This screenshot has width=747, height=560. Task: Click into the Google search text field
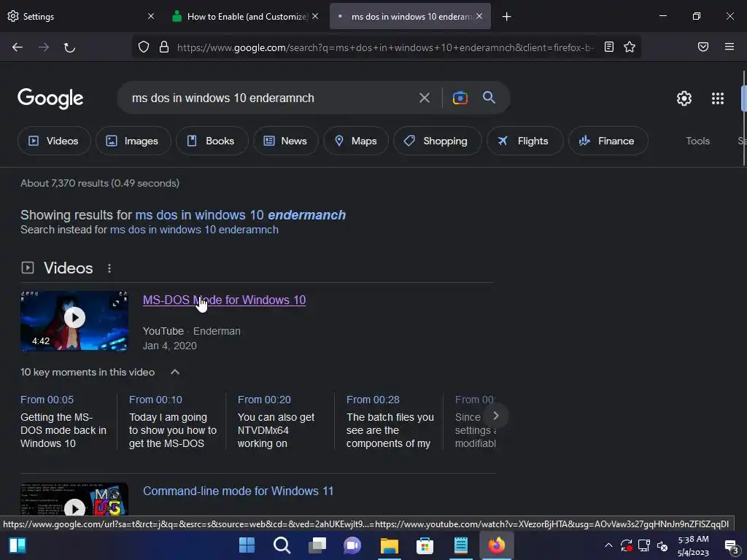(x=271, y=98)
